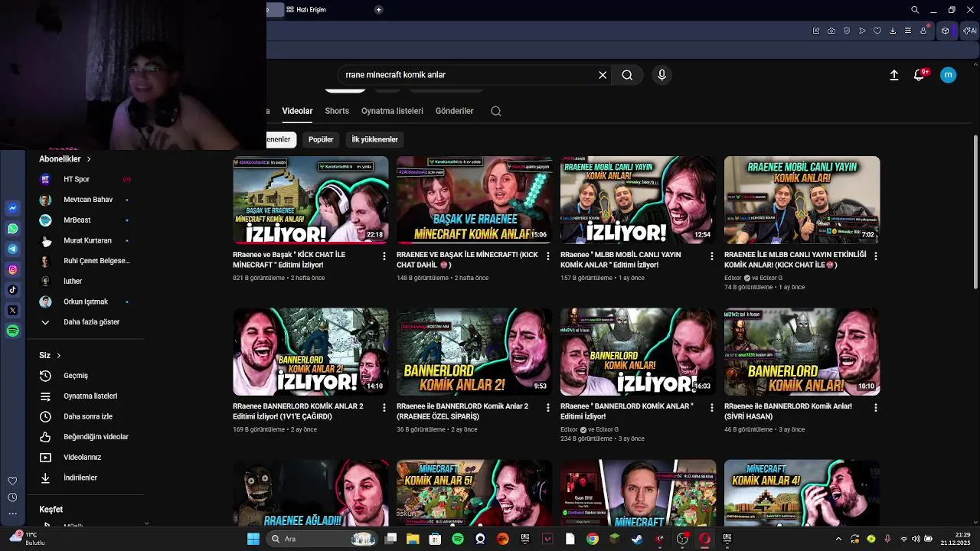Open options for RRAENEE İLE MLBB CANLI YAYIN video
Screen dimensions: 980x551
[875, 256]
